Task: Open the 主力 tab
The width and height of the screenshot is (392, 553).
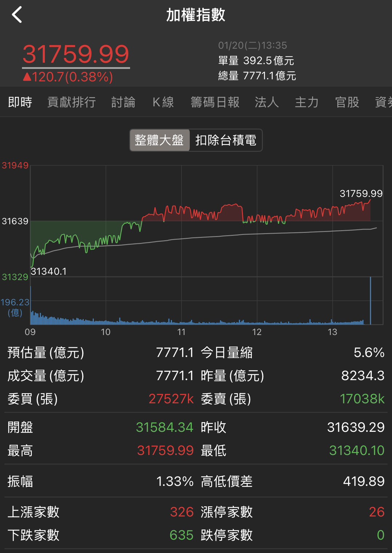Action: click(x=307, y=102)
